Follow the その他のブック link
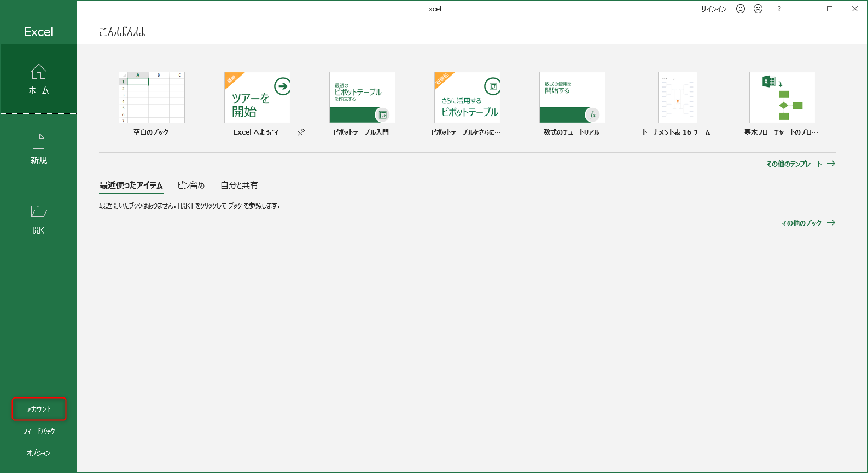Image resolution: width=868 pixels, height=473 pixels. pyautogui.click(x=808, y=223)
